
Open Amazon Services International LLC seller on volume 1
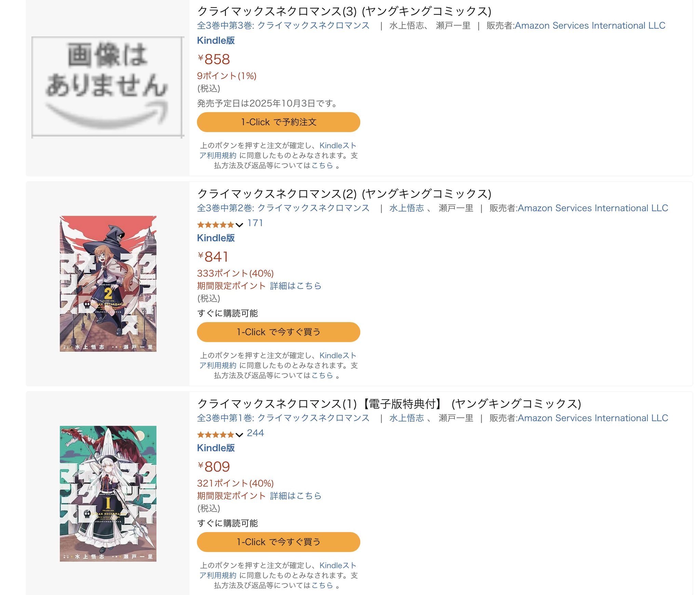[x=593, y=418]
